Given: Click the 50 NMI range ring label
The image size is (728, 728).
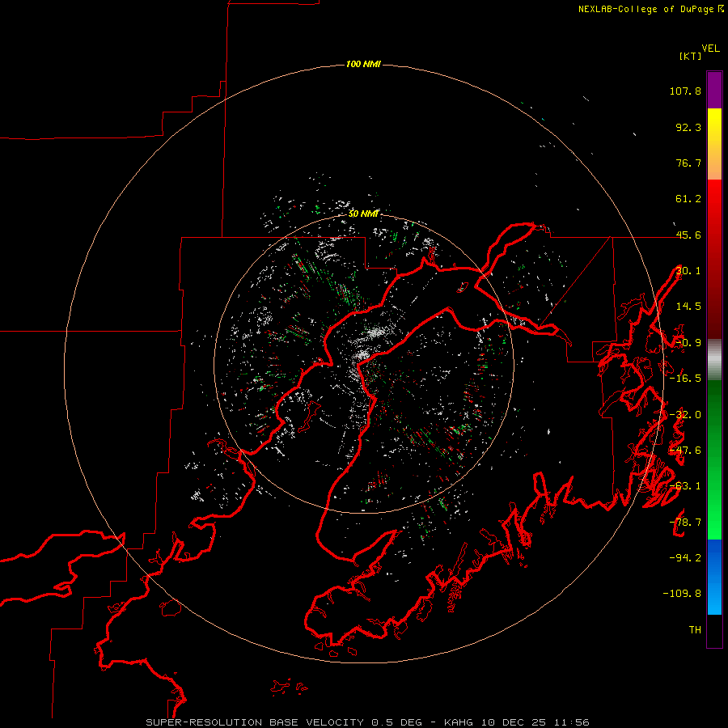Looking at the screenshot, I should pos(363,214).
